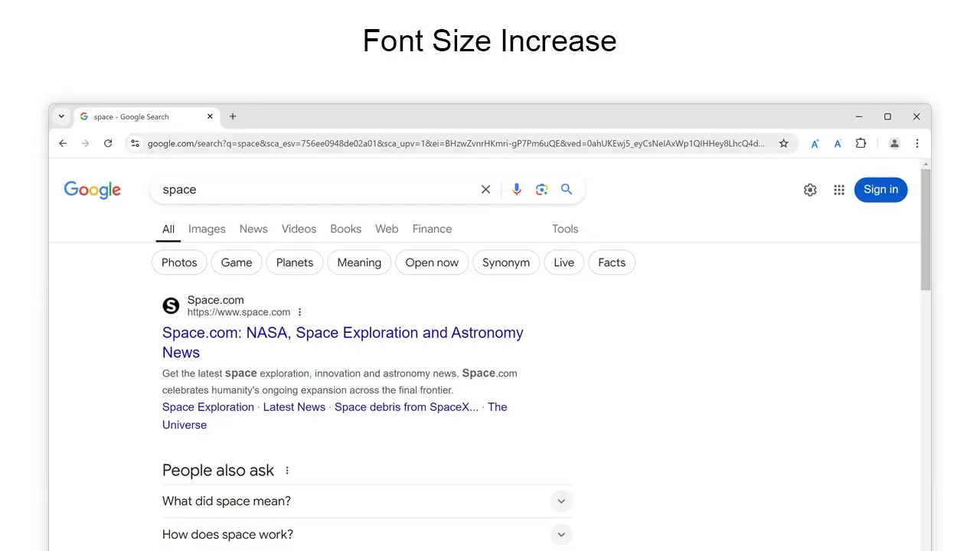
Task: Click the Google logo
Action: point(93,190)
